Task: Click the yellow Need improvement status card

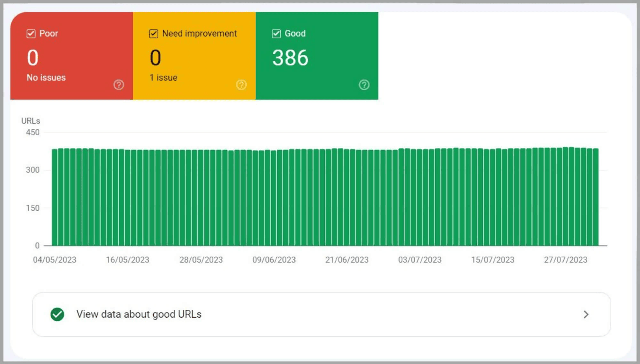Action: [x=194, y=56]
